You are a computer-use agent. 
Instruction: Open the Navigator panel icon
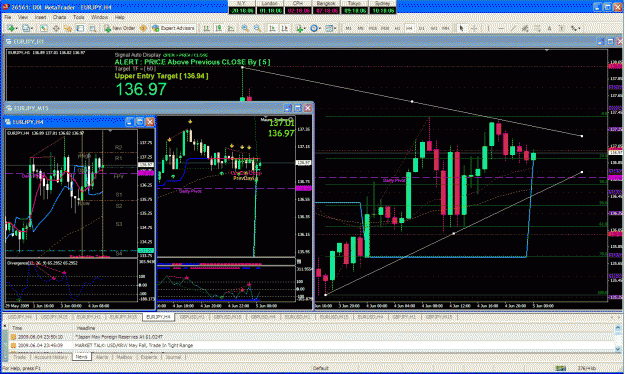[68, 28]
